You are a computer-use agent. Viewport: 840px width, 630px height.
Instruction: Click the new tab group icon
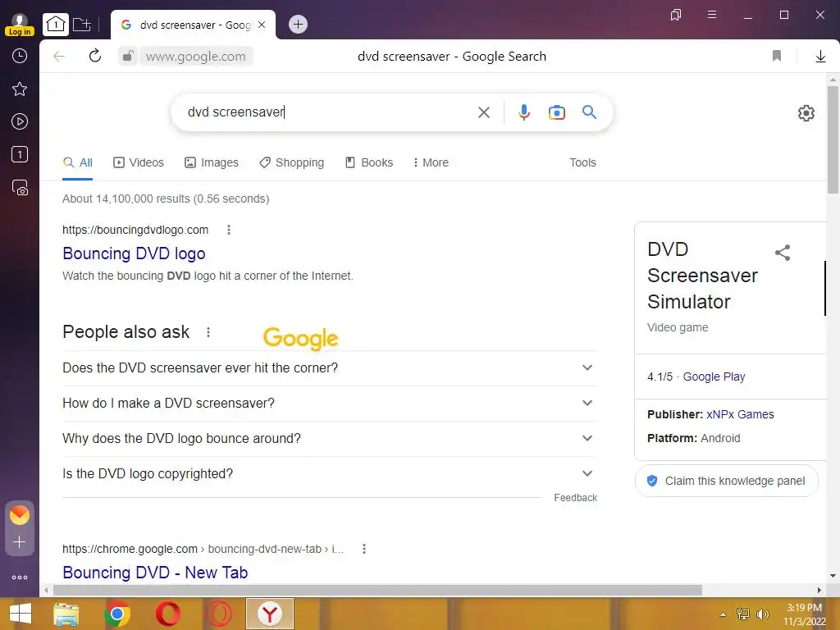tap(82, 24)
